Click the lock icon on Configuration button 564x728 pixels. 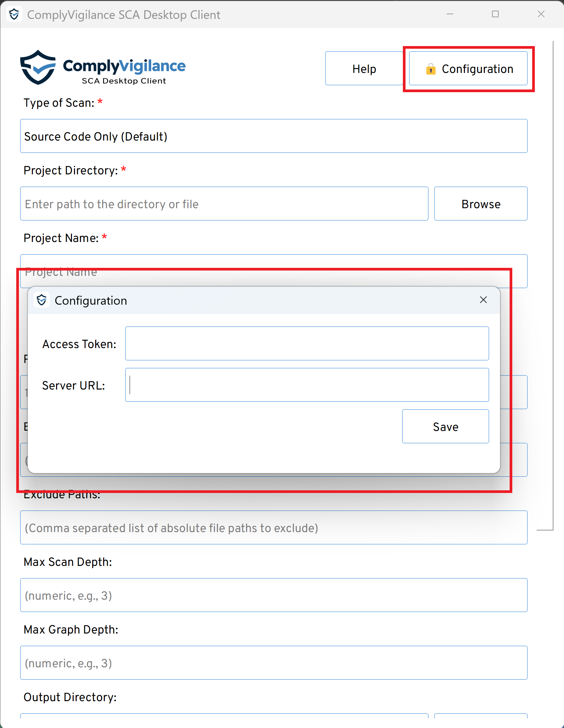tap(431, 69)
